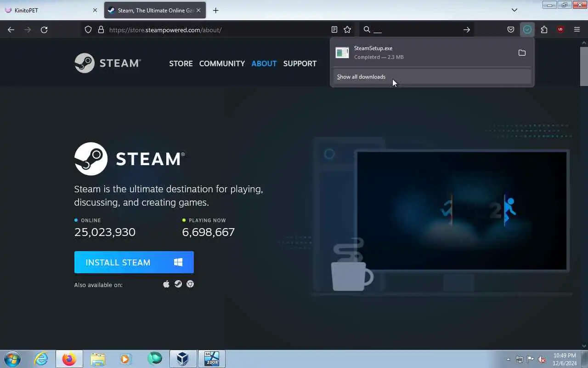The width and height of the screenshot is (588, 368).
Task: Click the playing now count 6,698,667
Action: pyautogui.click(x=209, y=232)
